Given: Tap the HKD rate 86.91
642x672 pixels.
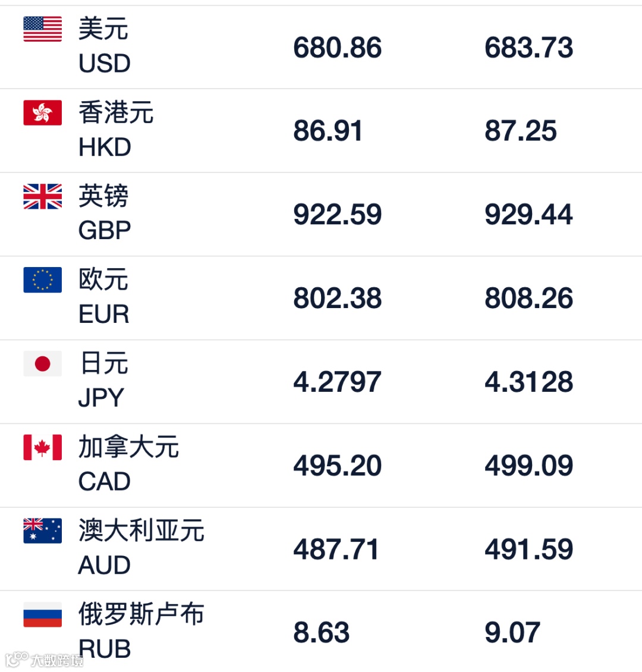Looking at the screenshot, I should click(328, 131).
